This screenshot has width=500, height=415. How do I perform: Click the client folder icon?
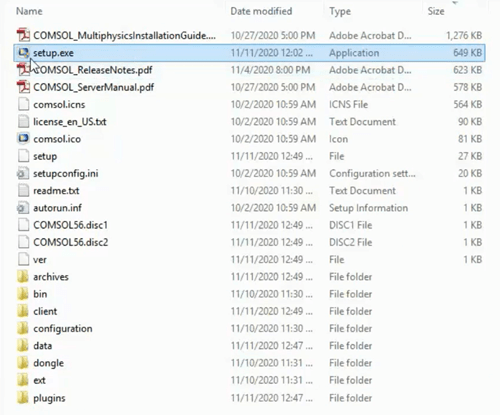23,311
